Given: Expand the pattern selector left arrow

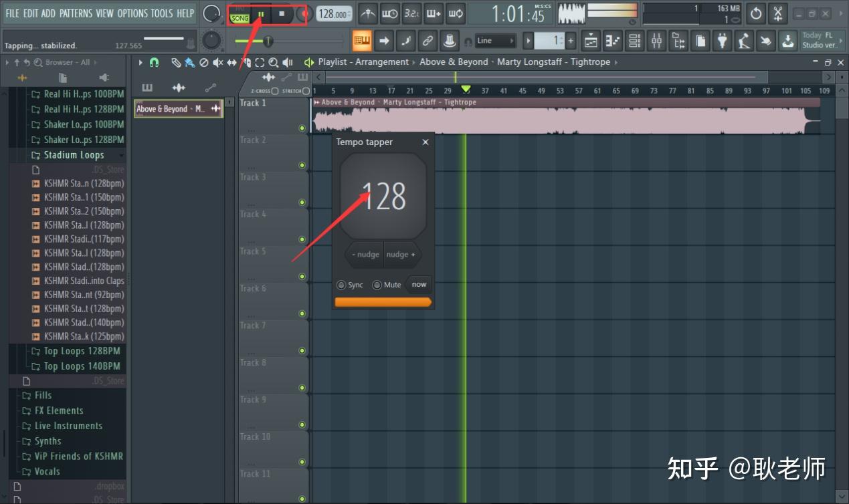Looking at the screenshot, I should [528, 41].
